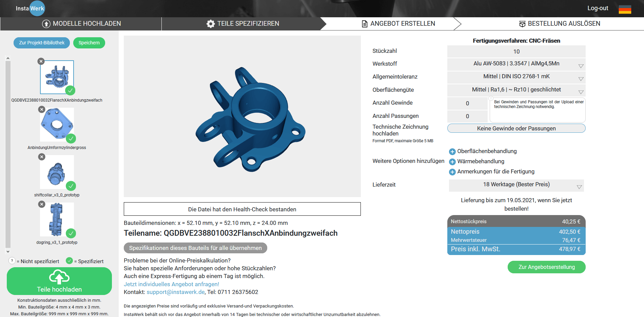This screenshot has width=644, height=317.
Task: Switch to the Angebot Erstellen step
Action: point(398,24)
